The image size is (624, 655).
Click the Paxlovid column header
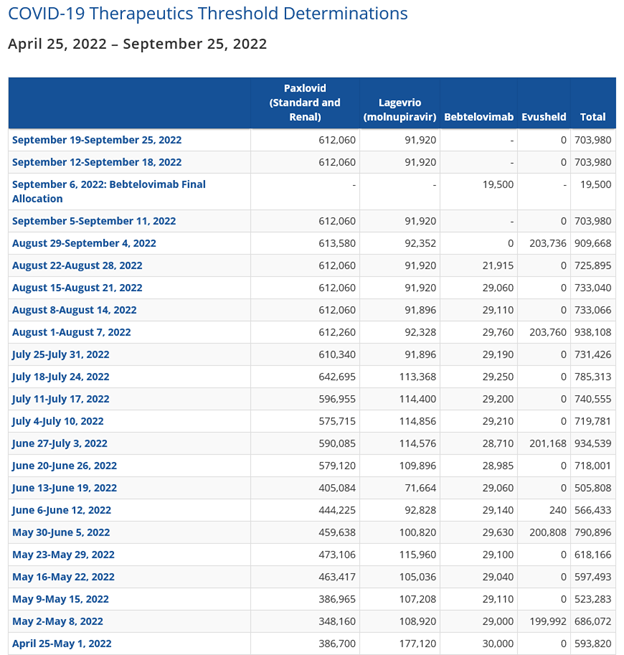click(304, 102)
